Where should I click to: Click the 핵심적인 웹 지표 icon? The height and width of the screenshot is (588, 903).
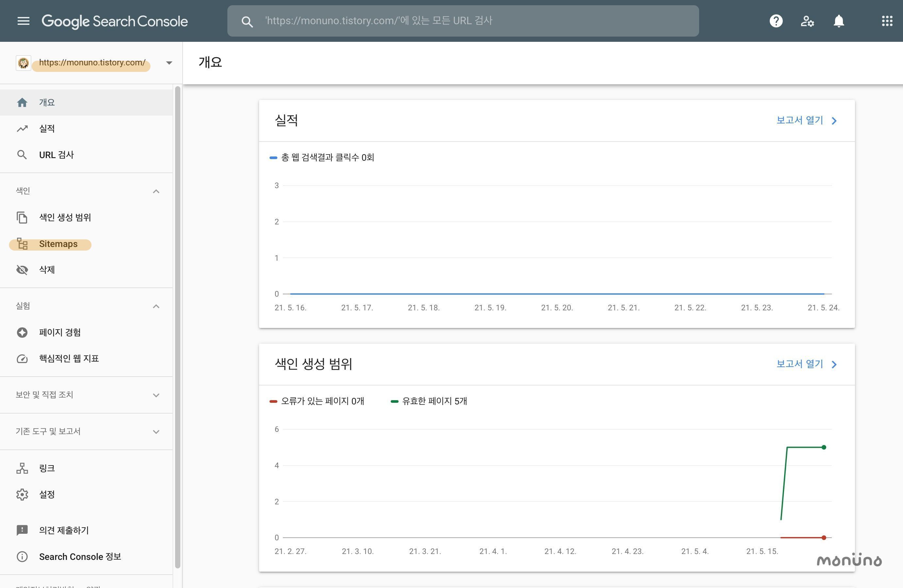pos(22,358)
